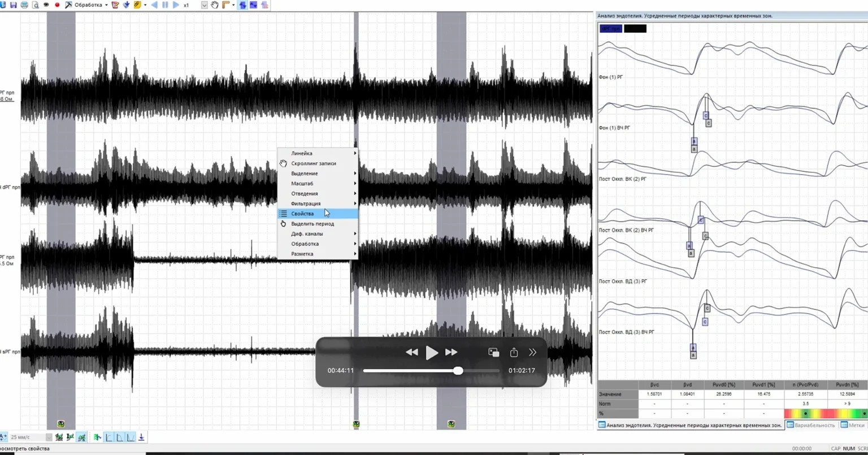Click the first green signal marker icon
This screenshot has height=455, width=868.
point(59,437)
